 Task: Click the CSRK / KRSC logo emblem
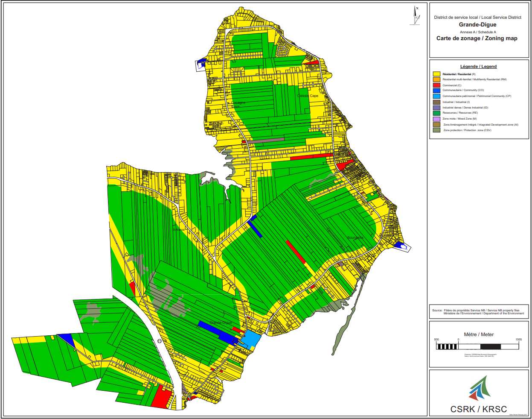click(x=480, y=388)
